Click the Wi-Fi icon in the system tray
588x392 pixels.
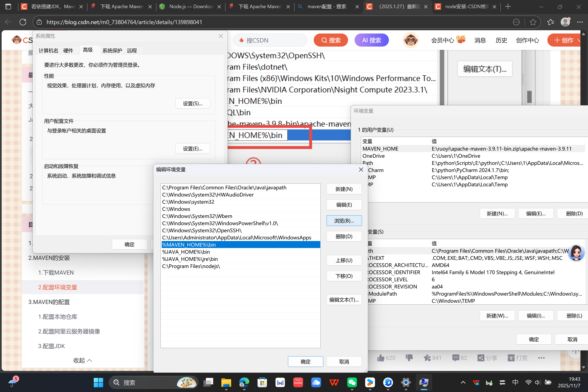528,382
